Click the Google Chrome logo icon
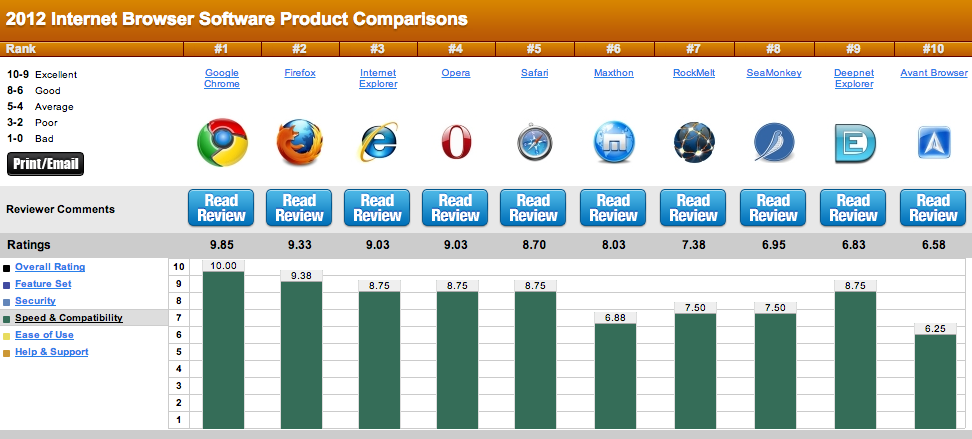This screenshot has height=439, width=972. pyautogui.click(x=223, y=143)
